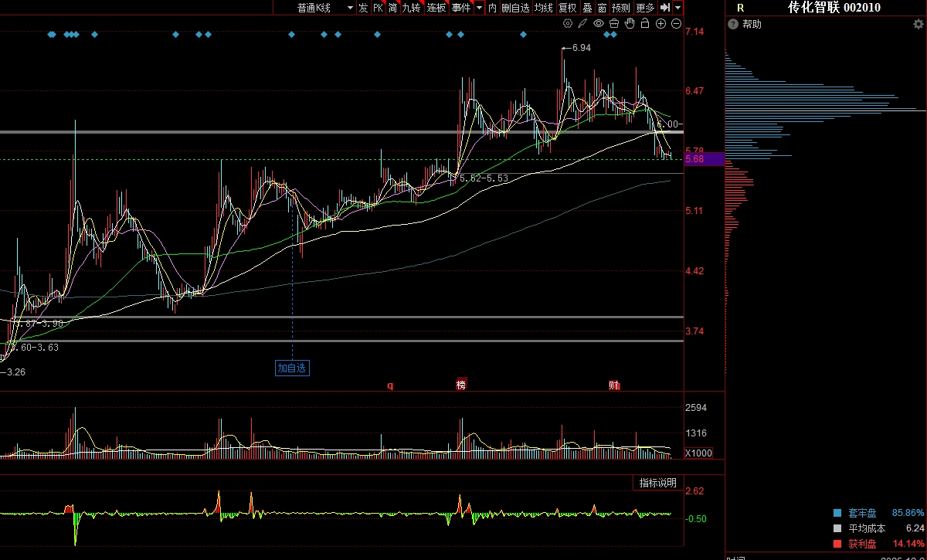Select the hand pan tool

click(x=630, y=23)
